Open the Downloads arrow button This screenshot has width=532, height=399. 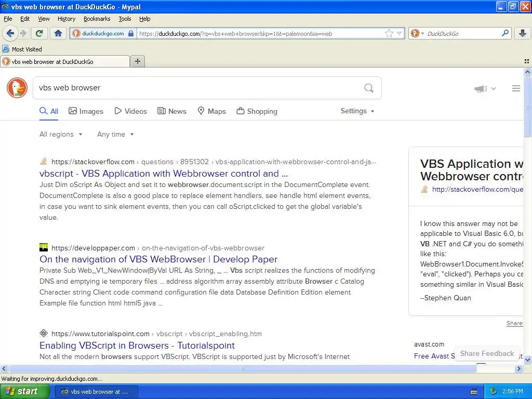pos(523,33)
